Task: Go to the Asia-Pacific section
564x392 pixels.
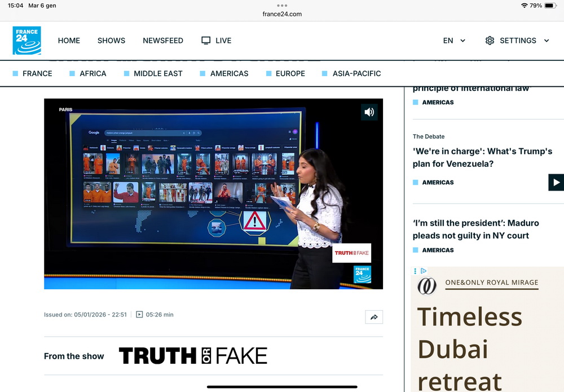Action: [356, 73]
